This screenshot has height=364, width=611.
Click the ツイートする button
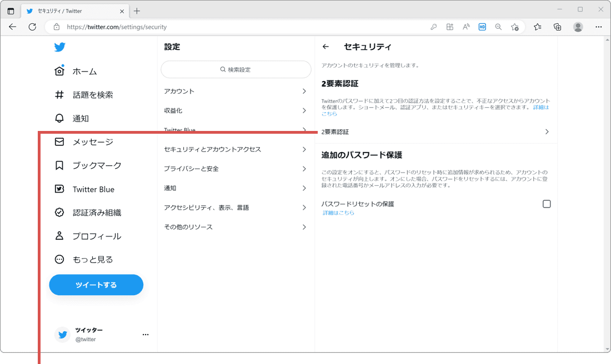(x=96, y=285)
